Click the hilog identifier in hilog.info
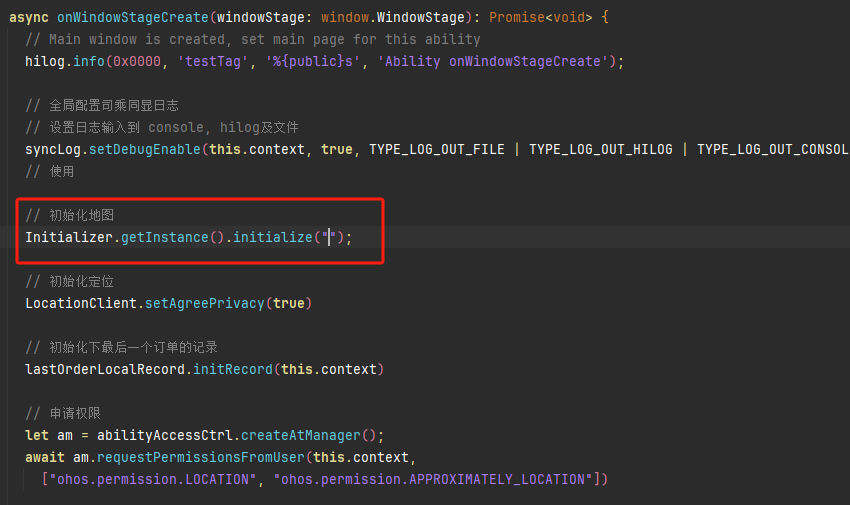 click(x=46, y=61)
